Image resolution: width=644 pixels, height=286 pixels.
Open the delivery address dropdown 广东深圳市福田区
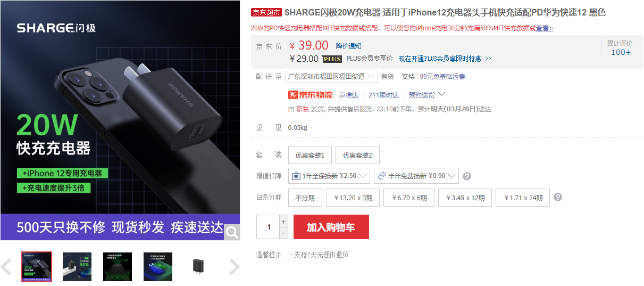tap(332, 76)
